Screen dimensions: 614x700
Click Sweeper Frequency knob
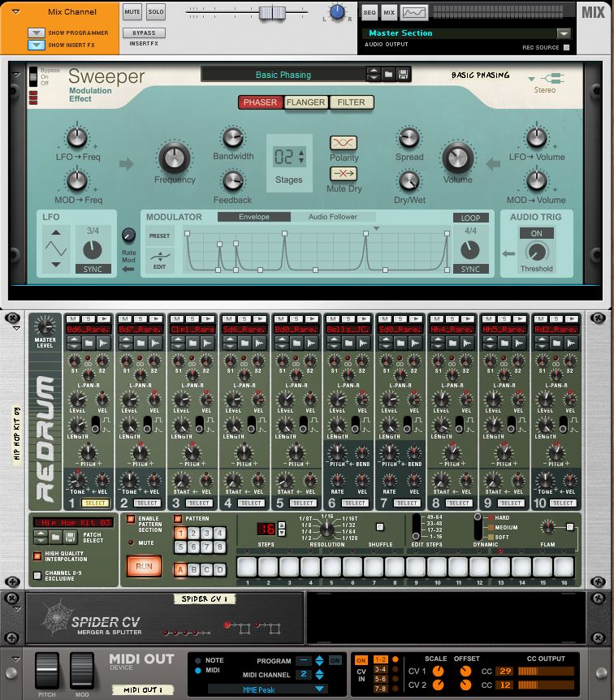tap(175, 158)
